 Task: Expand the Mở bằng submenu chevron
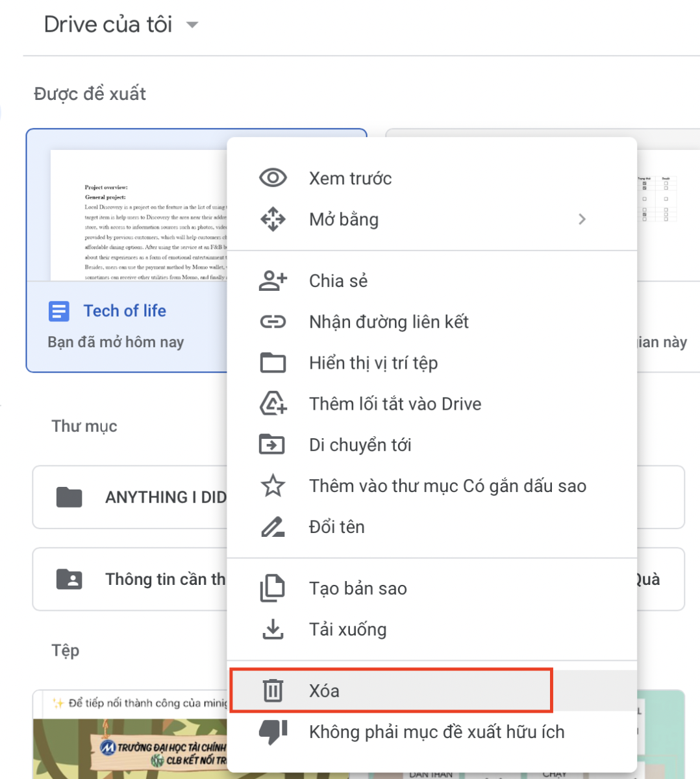pyautogui.click(x=582, y=219)
